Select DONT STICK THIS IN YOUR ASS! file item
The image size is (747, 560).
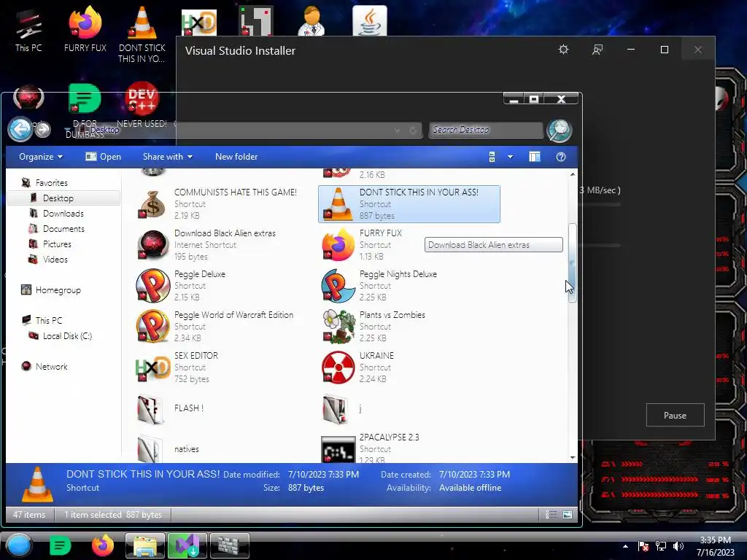click(409, 204)
